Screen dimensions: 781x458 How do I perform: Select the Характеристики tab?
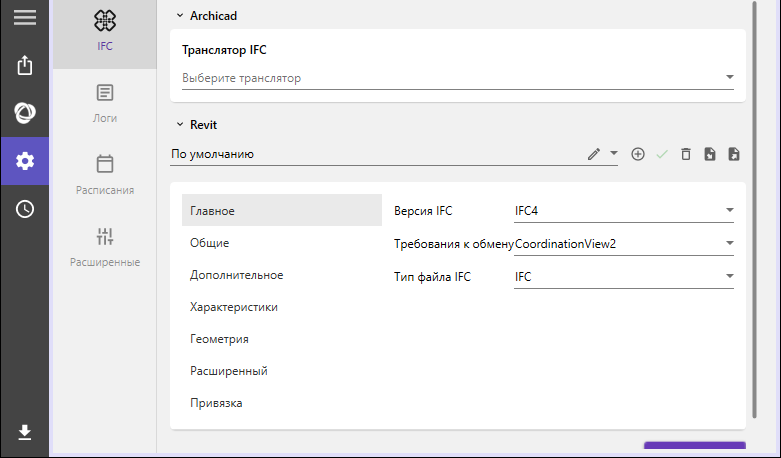tap(282, 307)
